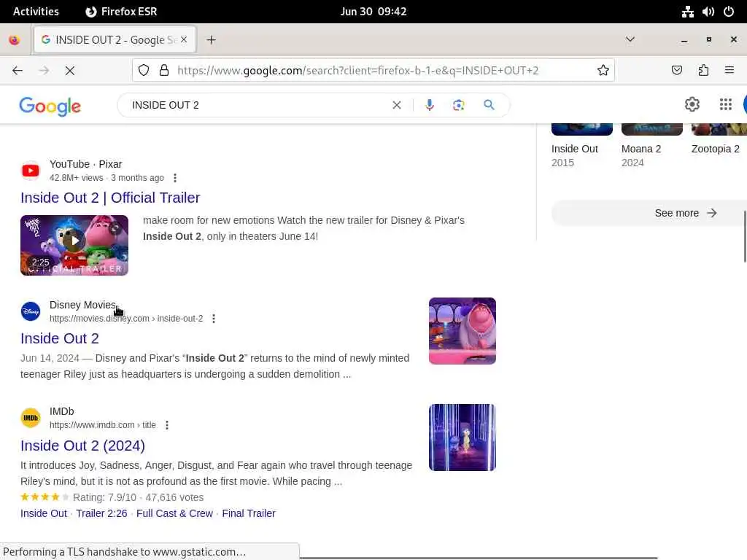This screenshot has width=747, height=560.
Task: Open the clock and calendar panel
Action: [x=373, y=12]
